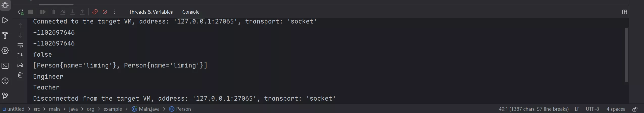Open the Build hammer tool window
Viewport: 644px width, 113px height.
click(x=5, y=35)
